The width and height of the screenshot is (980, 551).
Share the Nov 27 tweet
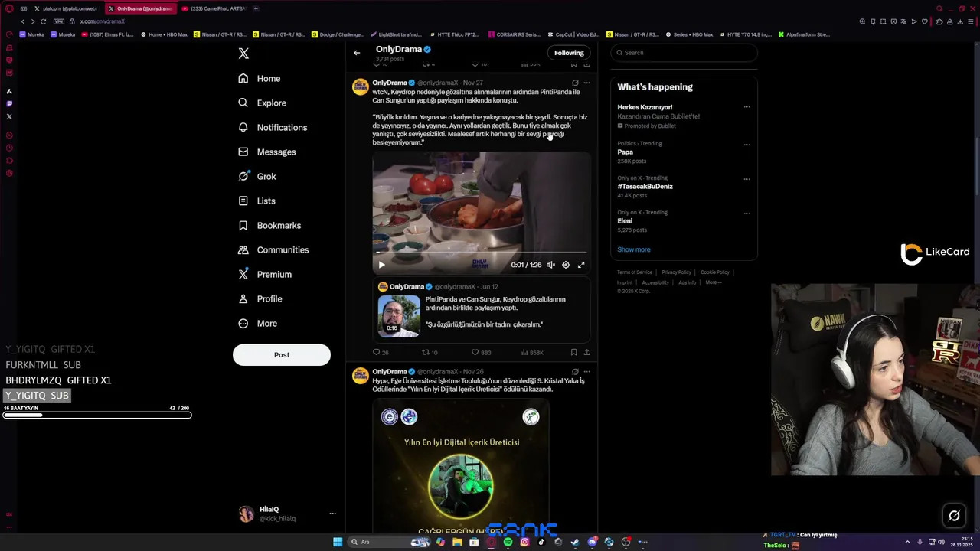coord(587,352)
